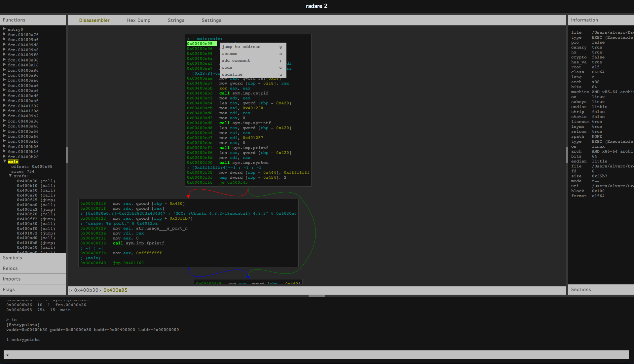Screen dimensions: 634x364
Task: Choose 'add comment' in context menu
Action: point(253,60)
